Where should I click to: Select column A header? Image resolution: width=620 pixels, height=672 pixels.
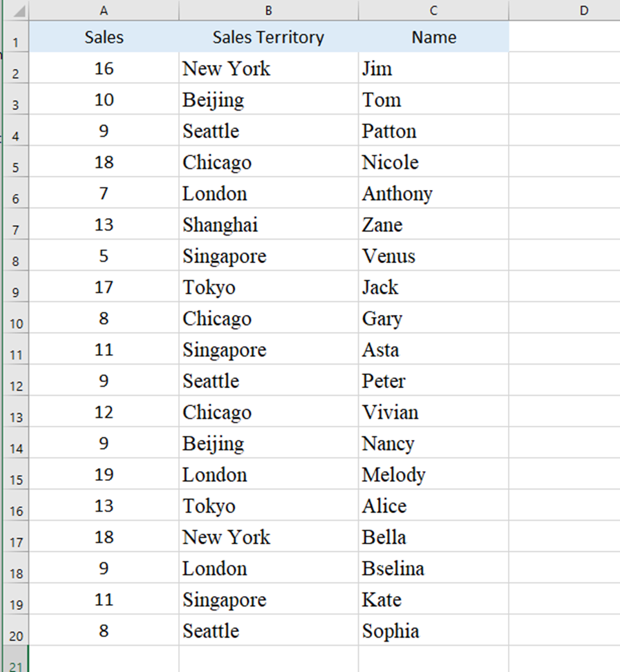pyautogui.click(x=104, y=10)
